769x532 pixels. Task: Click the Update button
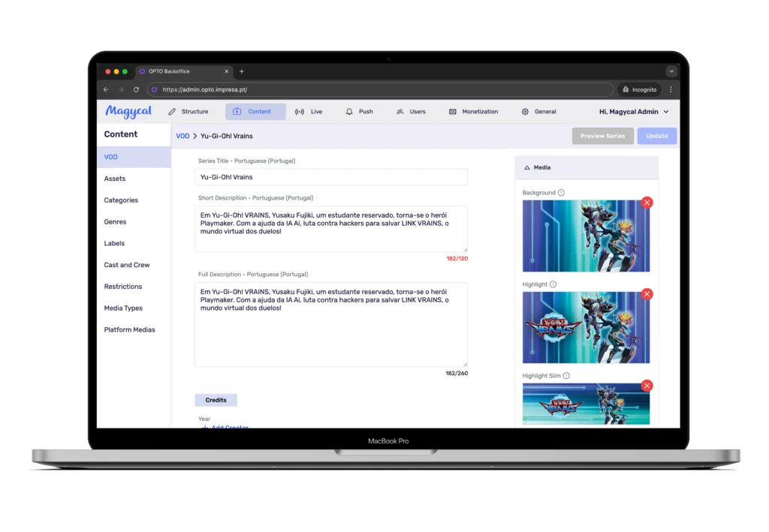click(x=656, y=136)
